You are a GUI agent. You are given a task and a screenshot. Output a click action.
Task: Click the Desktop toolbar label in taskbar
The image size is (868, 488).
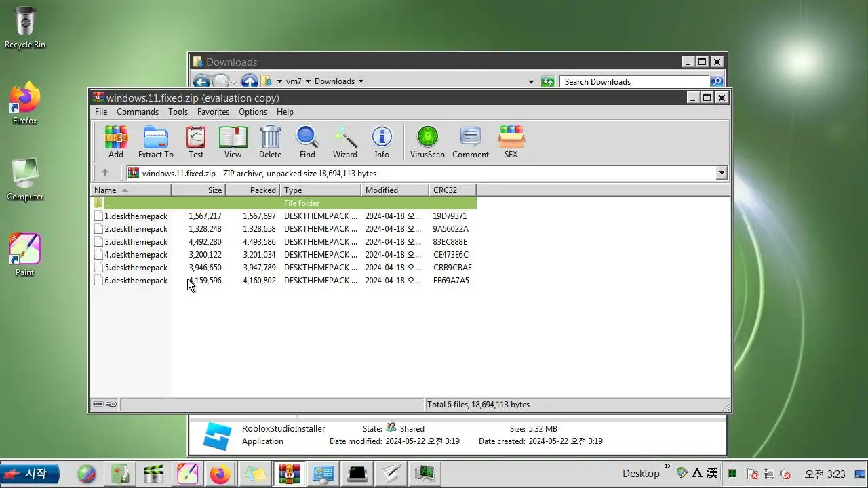[x=641, y=474]
